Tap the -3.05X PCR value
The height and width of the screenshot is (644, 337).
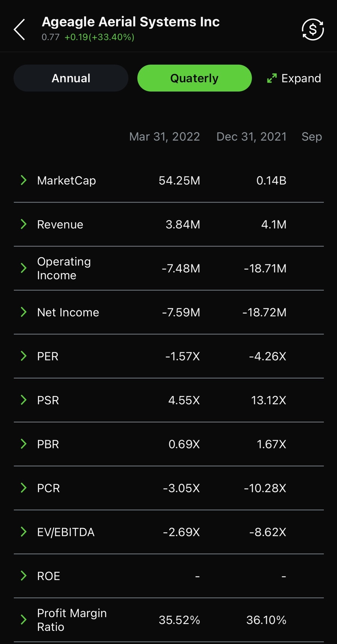point(182,488)
